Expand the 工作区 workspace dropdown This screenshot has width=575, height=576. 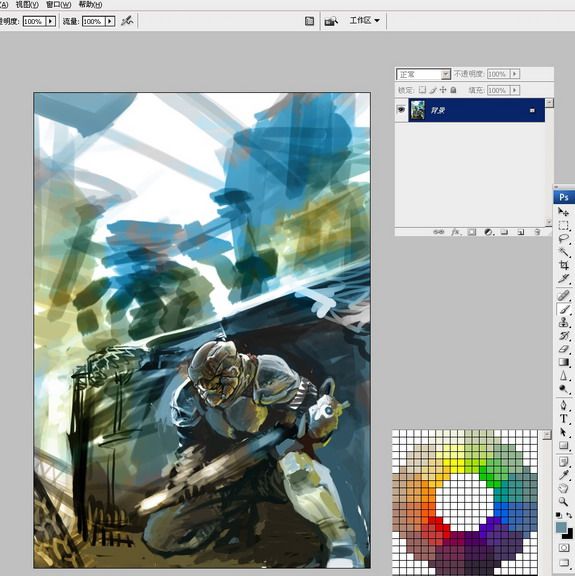coord(364,21)
